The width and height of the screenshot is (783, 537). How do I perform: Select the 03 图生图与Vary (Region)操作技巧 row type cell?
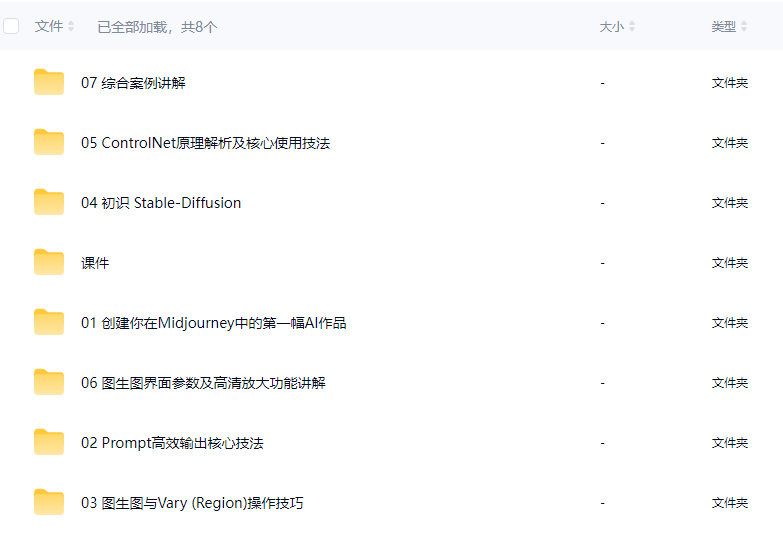click(729, 503)
